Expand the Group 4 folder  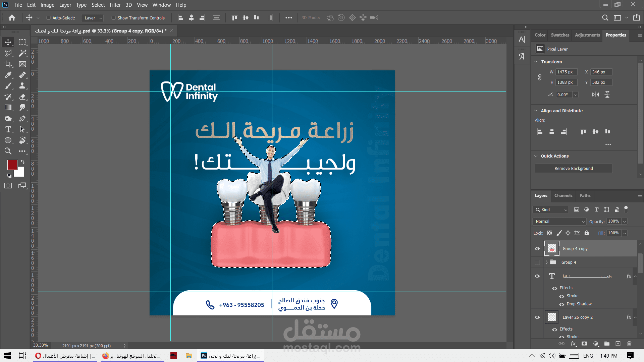tap(546, 262)
